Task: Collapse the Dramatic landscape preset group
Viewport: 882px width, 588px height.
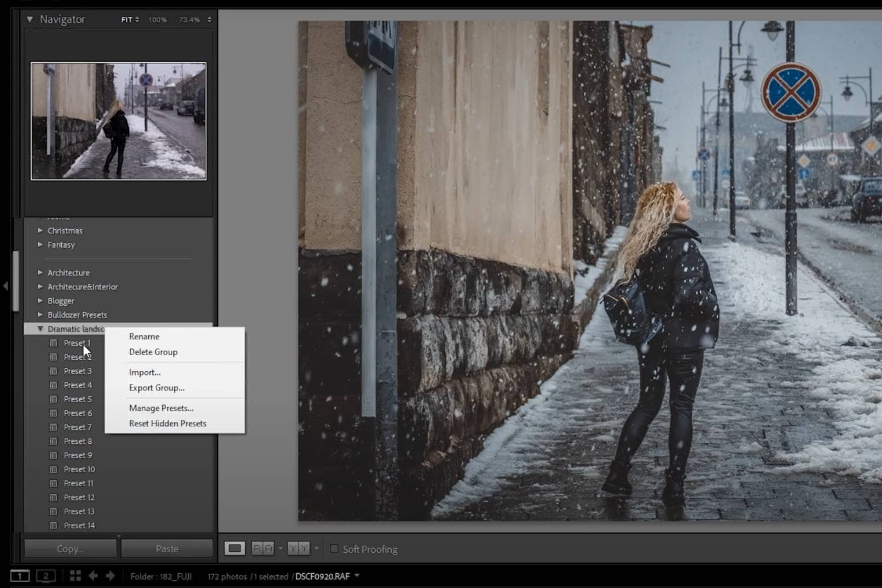Action: click(40, 329)
